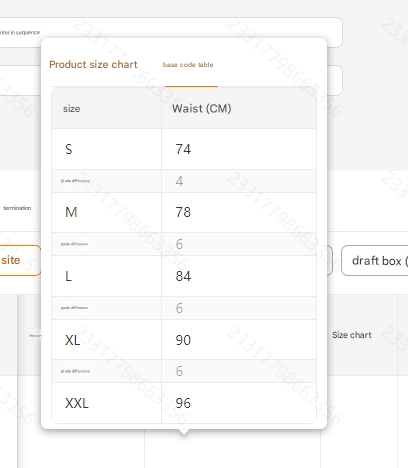Image resolution: width=408 pixels, height=468 pixels.
Task: Select the XXL size row
Action: point(184,403)
